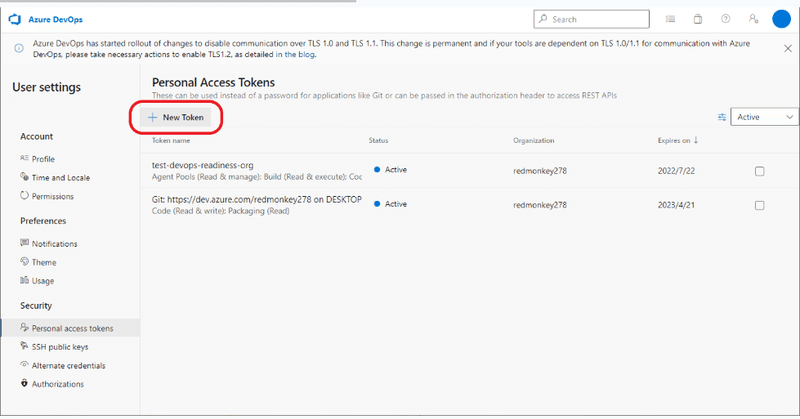
Task: Go to Azure DevOps home link
Action: click(x=55, y=19)
